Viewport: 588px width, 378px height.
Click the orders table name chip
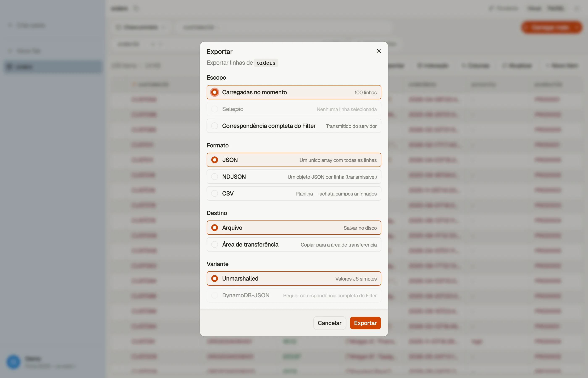(x=266, y=63)
